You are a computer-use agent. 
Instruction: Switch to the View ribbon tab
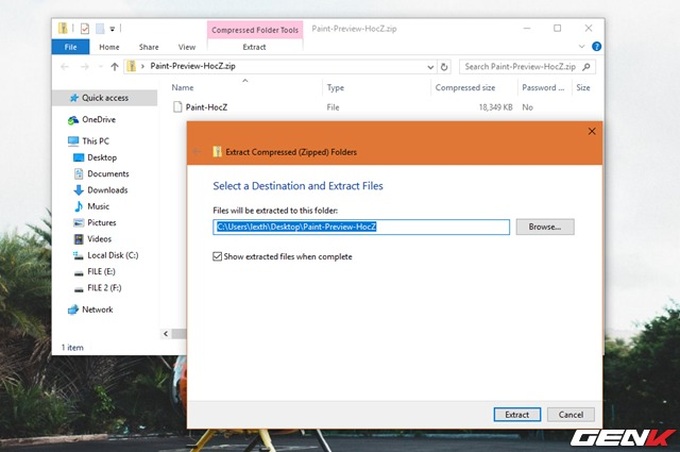187,47
